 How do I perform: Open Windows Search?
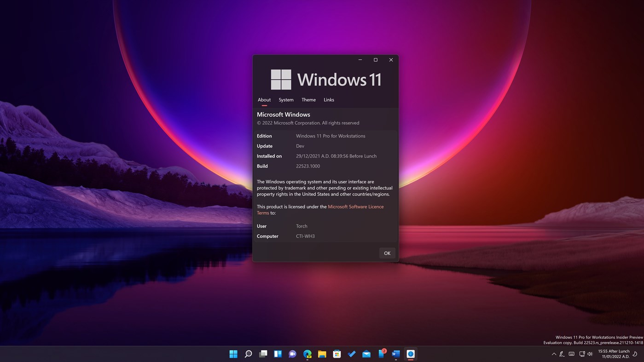pos(249,354)
